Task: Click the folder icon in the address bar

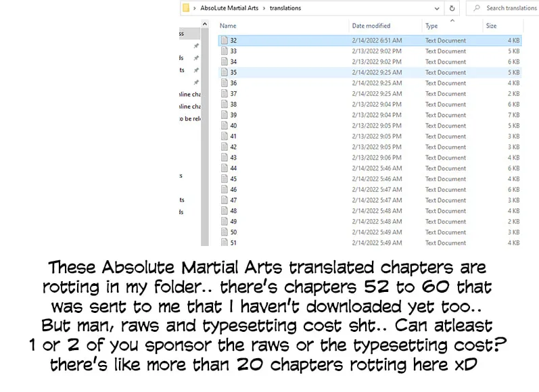Action: [185, 8]
